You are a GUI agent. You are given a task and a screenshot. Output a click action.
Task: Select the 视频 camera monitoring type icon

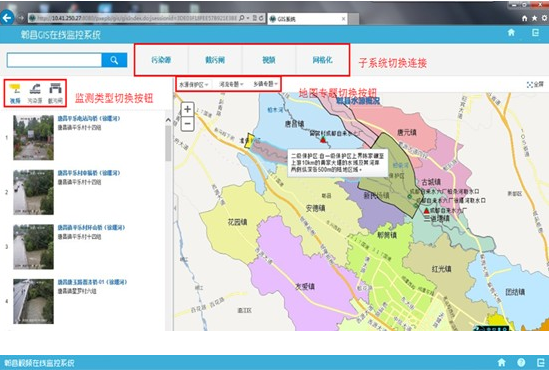tap(15, 93)
